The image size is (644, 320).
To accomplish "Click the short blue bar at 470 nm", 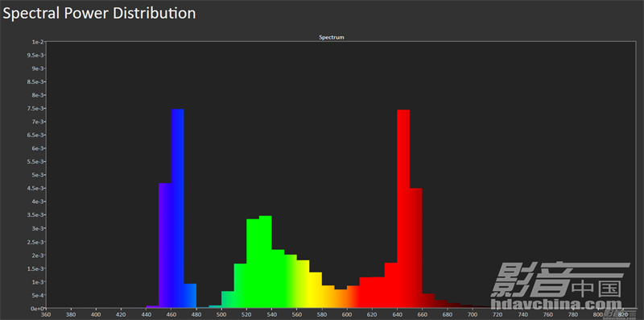I will pos(190,296).
